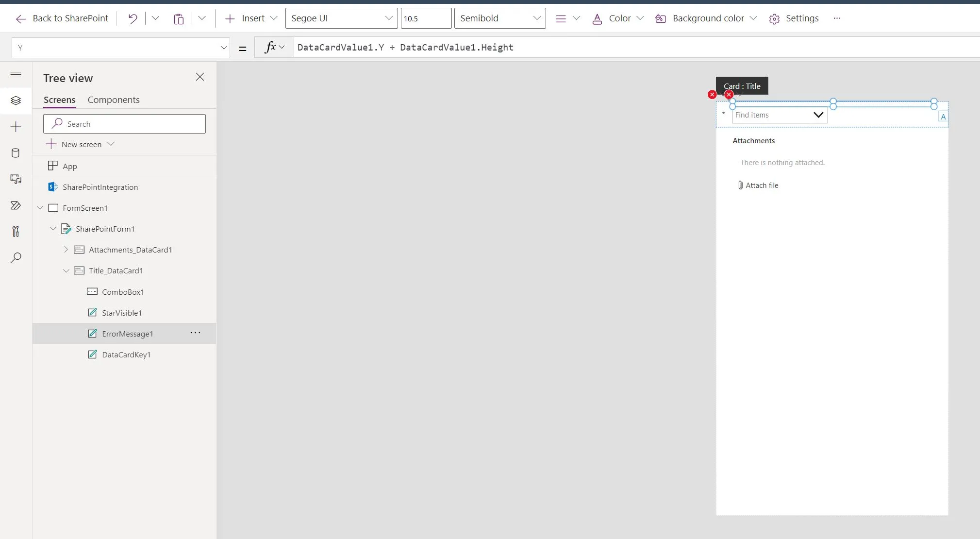The image size is (980, 539).
Task: Collapse the Title_DataCard1 tree item
Action: (66, 270)
